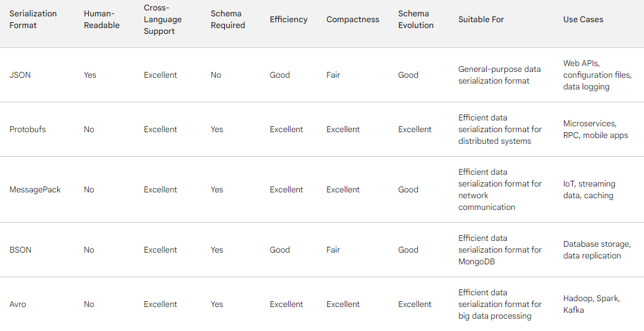Select the Hadoop, Spark, Kafka cell
The height and width of the screenshot is (331, 644).
pyautogui.click(x=591, y=304)
